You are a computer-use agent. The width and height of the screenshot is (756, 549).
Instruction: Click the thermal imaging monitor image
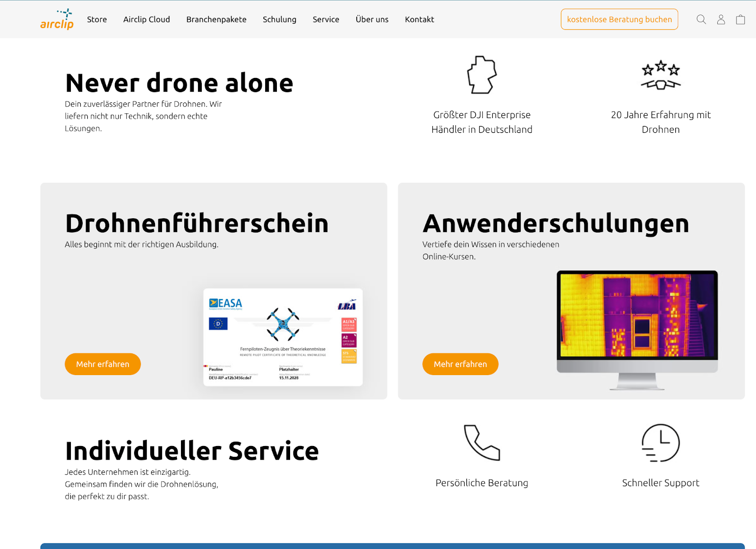(637, 330)
